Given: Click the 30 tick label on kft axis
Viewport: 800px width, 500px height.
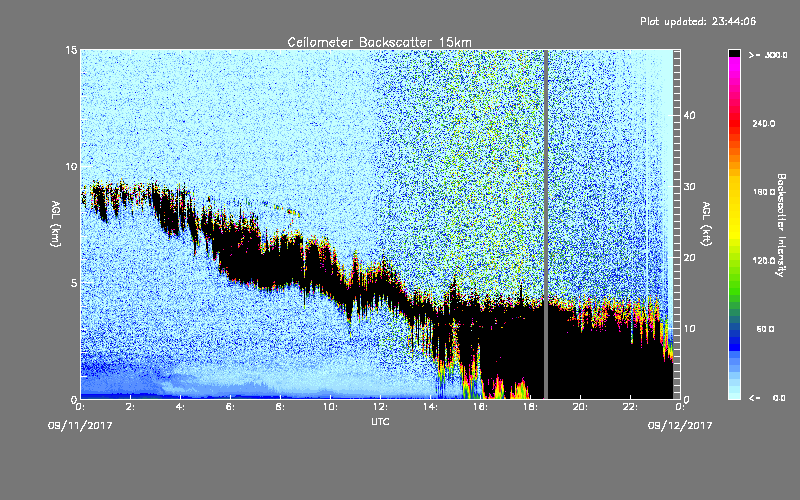Looking at the screenshot, I should pos(689,186).
